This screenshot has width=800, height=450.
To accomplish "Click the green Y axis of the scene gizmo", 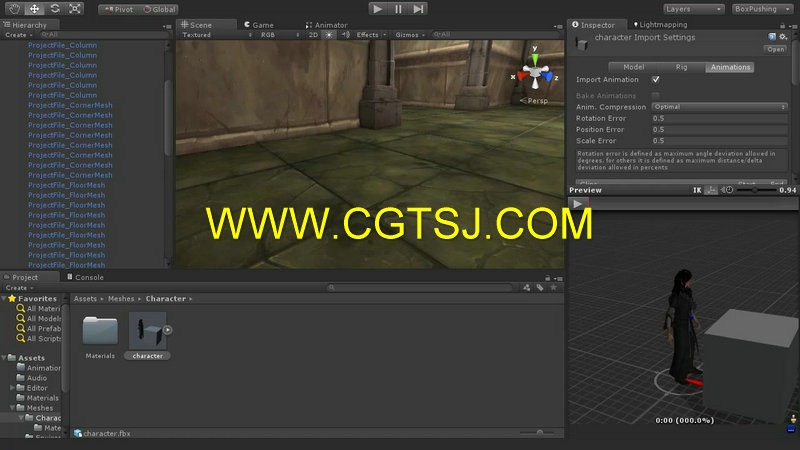I will (x=535, y=57).
